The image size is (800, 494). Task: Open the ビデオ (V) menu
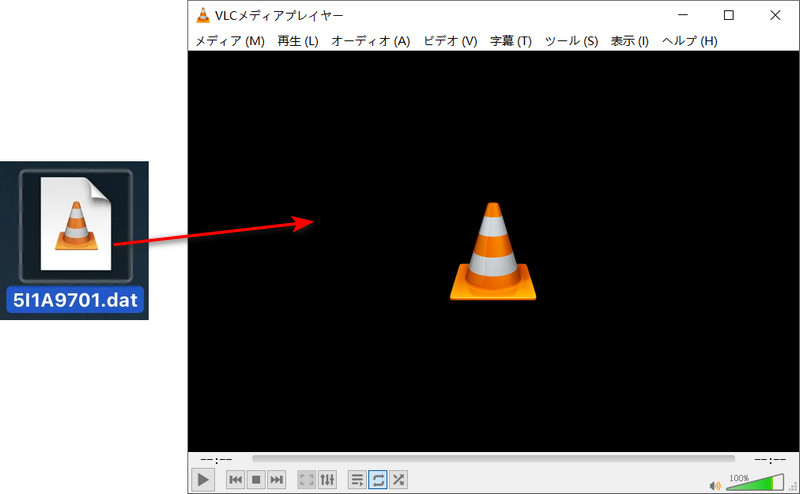click(451, 41)
